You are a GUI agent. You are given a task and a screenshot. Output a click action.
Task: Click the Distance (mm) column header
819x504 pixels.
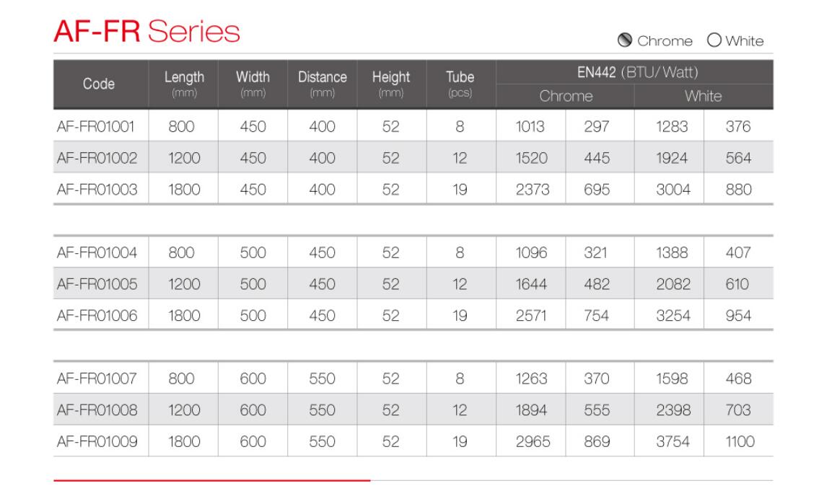[x=323, y=84]
